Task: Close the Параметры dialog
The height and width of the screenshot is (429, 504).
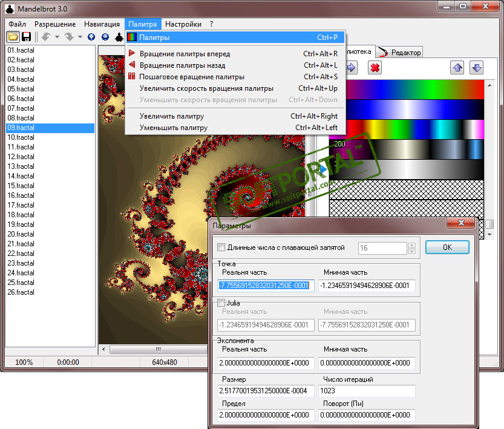Action: coord(461,223)
